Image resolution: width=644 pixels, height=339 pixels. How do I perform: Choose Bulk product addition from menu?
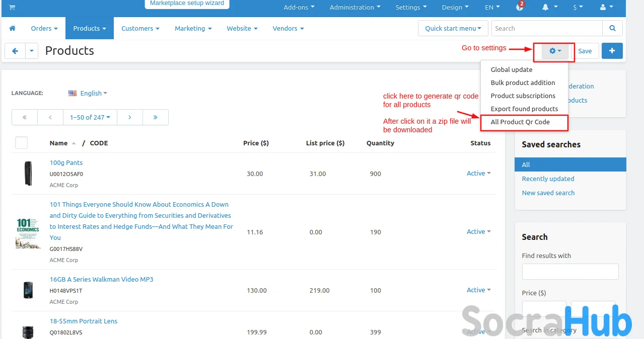click(523, 82)
